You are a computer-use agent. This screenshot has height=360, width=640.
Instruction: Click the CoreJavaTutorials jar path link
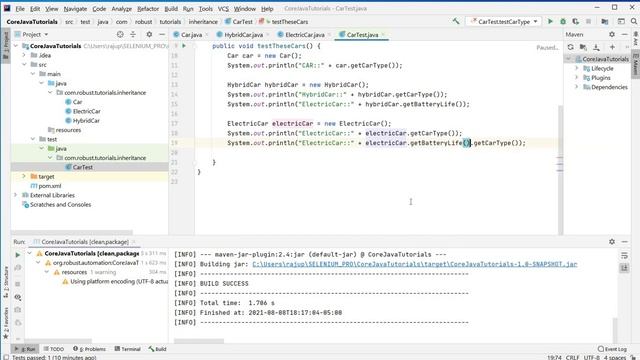click(415, 264)
